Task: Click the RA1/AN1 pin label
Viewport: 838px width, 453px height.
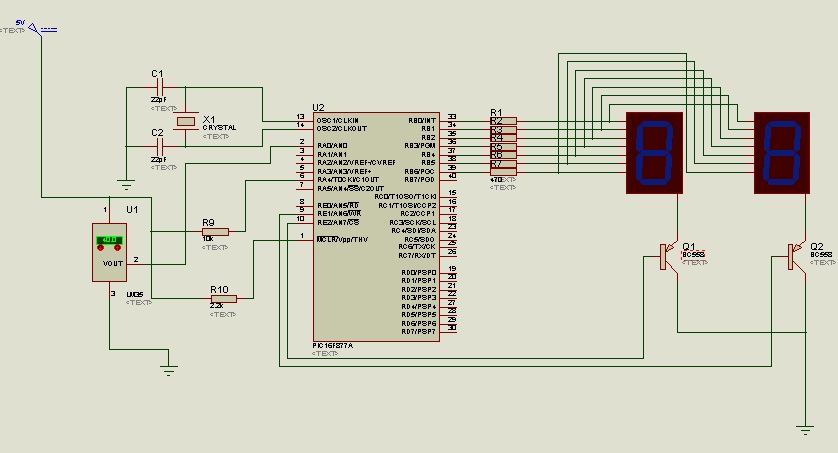Action: tap(332, 154)
